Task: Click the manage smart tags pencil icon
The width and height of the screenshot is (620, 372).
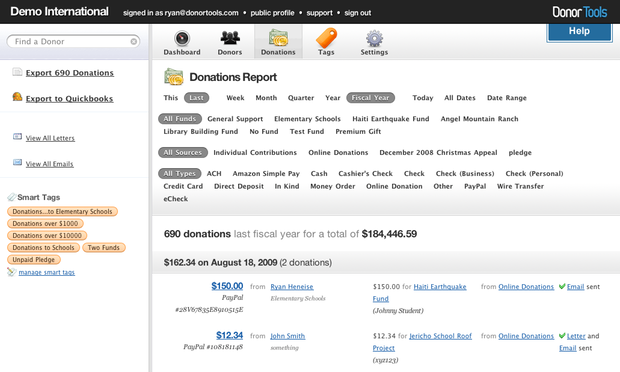Action: (12, 272)
